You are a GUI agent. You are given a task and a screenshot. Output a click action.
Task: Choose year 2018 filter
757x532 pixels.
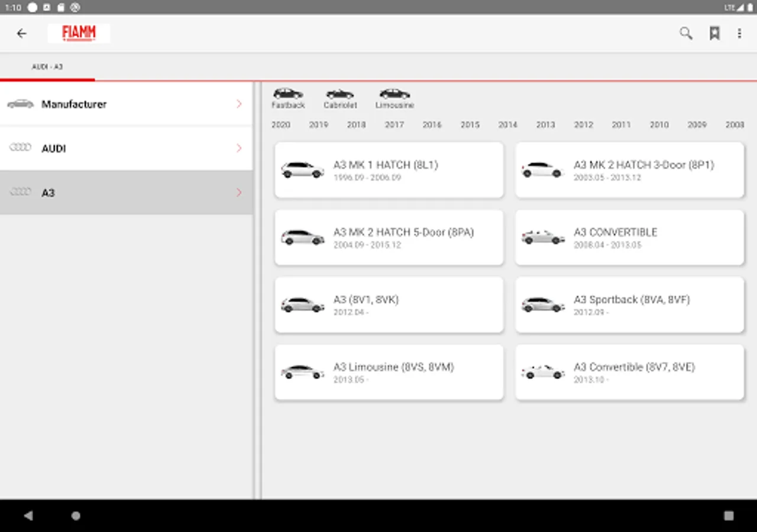357,125
